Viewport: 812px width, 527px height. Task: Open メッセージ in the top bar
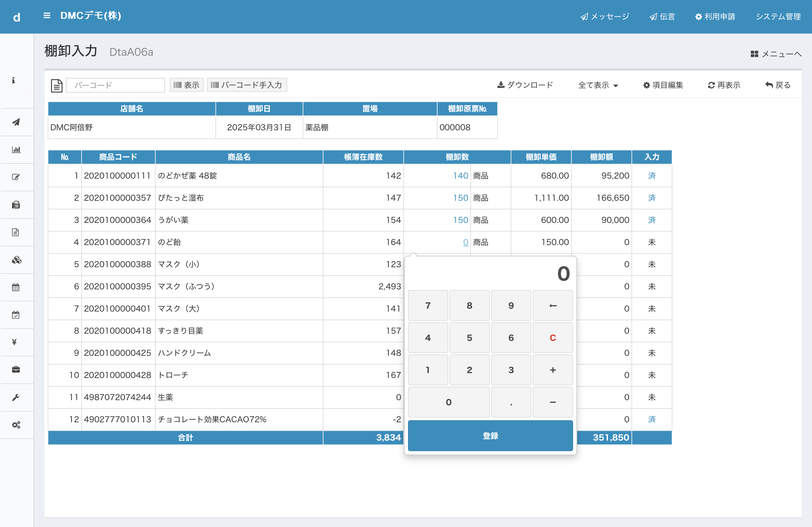coord(605,16)
